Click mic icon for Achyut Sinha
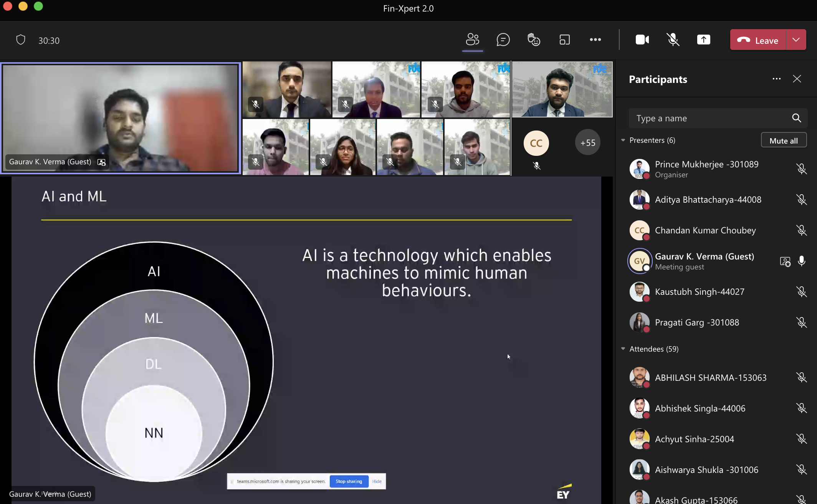 (802, 439)
